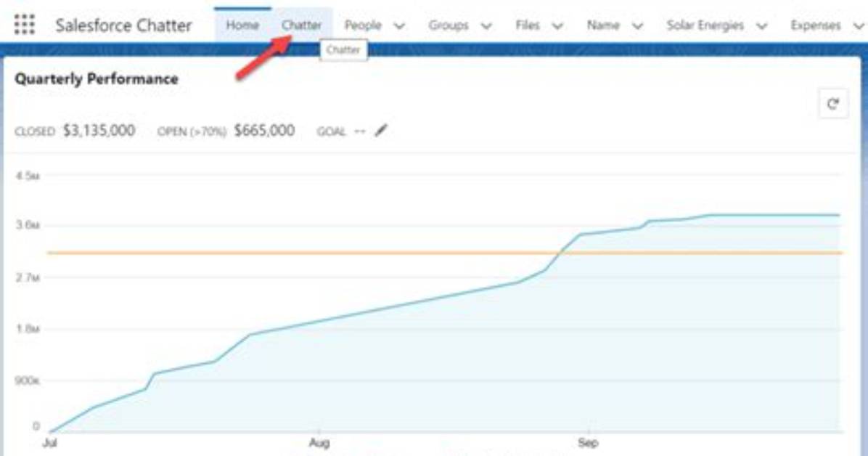
Task: Click the orange goal line on chart
Action: (444, 253)
